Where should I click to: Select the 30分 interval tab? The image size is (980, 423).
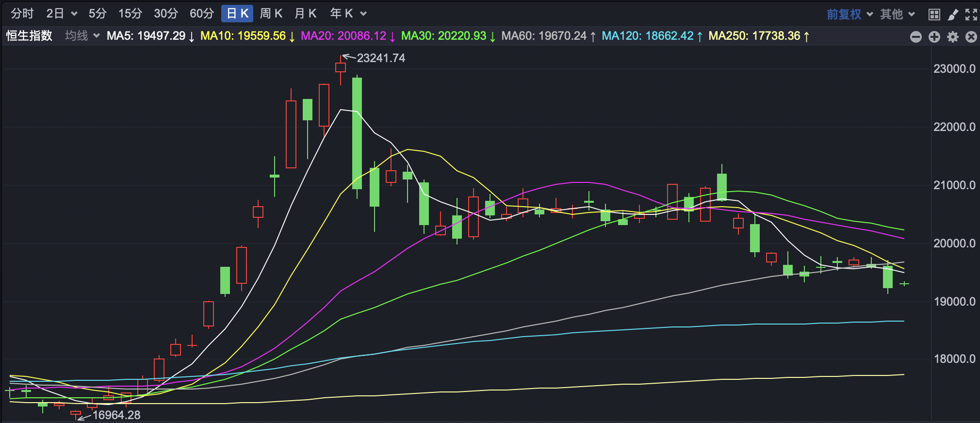(166, 14)
